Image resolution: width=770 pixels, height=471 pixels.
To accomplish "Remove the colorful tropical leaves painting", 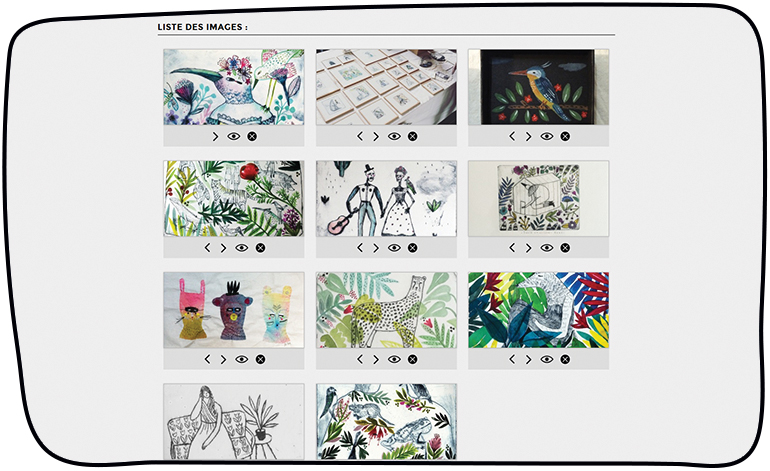I will 565,360.
